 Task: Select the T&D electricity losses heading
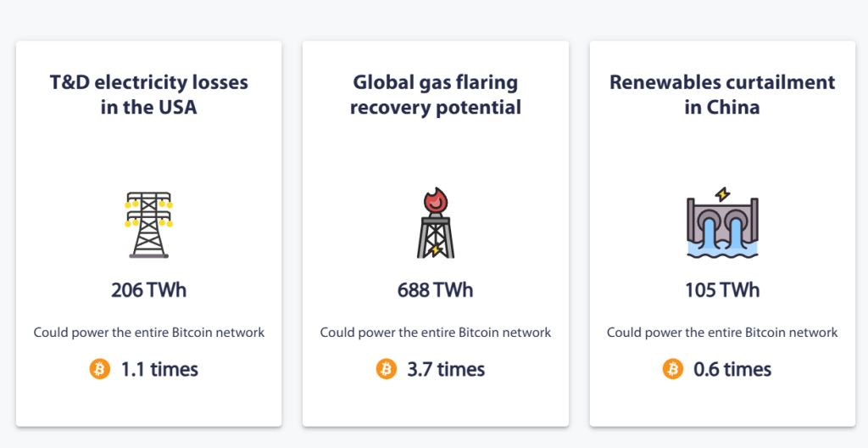click(x=149, y=95)
